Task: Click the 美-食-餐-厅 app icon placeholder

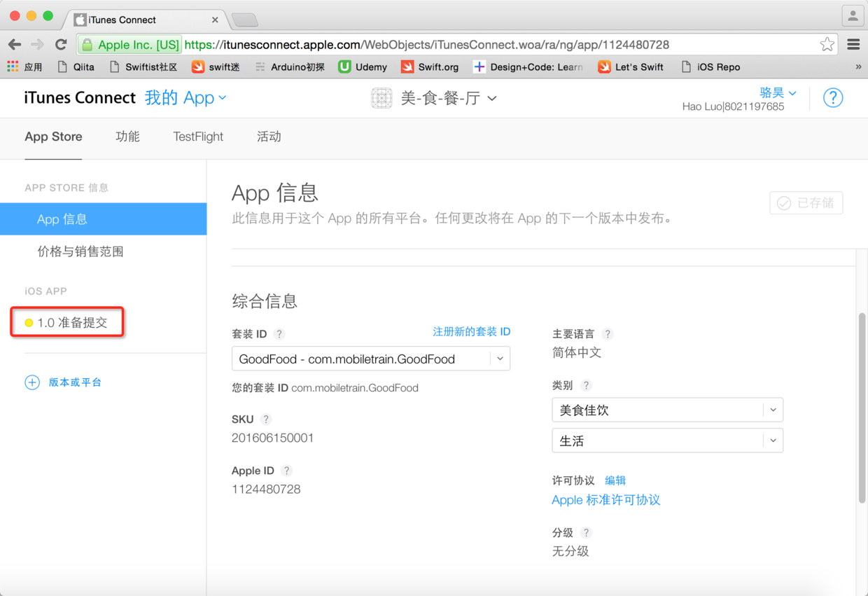Action: [381, 98]
